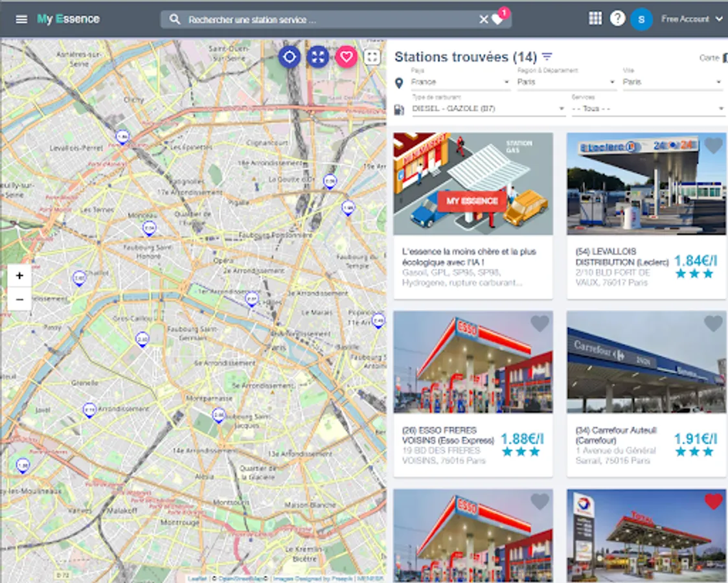Click the My Essence logo
728x583 pixels.
pos(68,19)
